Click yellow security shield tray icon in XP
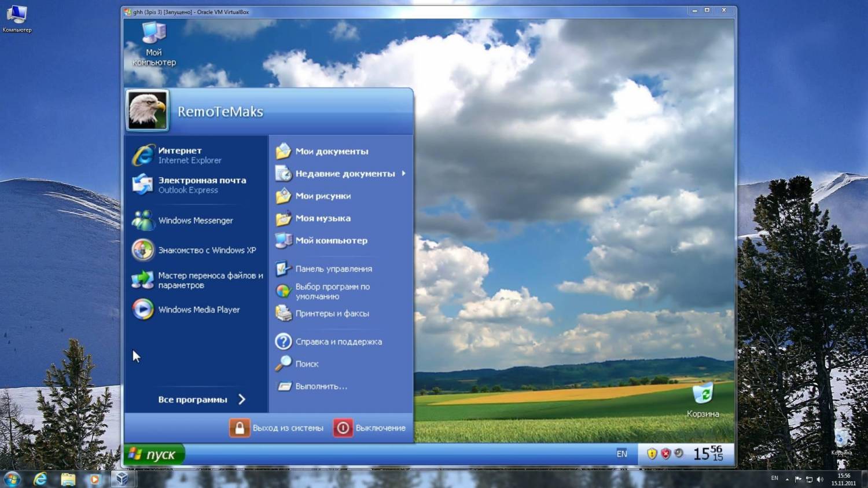868x488 pixels. 652,454
